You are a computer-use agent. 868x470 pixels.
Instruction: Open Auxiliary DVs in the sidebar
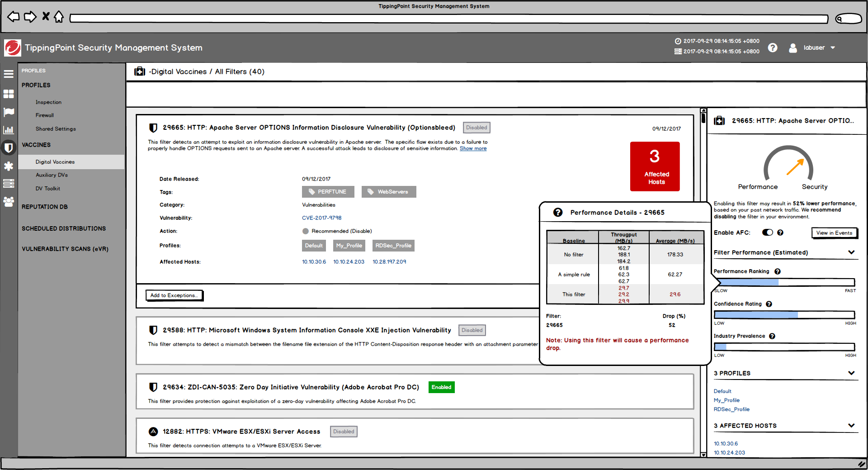coord(52,175)
